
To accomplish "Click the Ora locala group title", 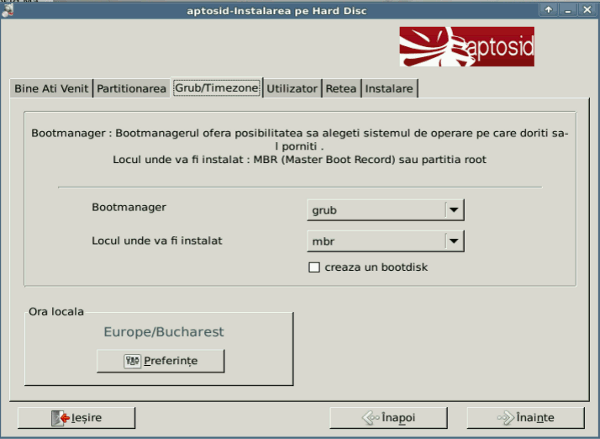I will tap(56, 312).
